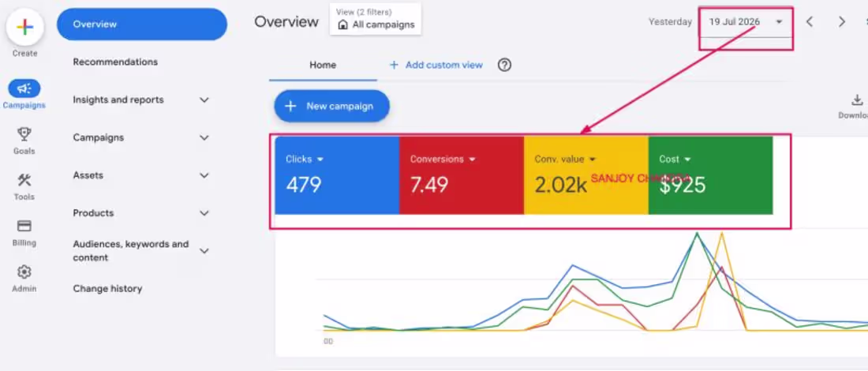Go to next date with right arrow
Image resolution: width=868 pixels, height=371 pixels.
pos(842,21)
